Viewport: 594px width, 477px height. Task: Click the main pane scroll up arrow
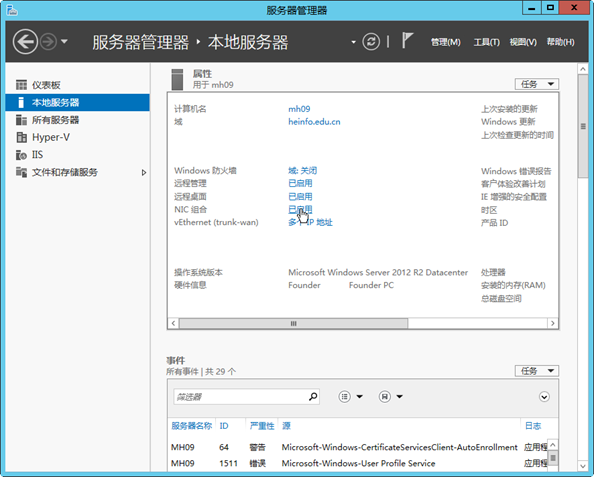583,69
